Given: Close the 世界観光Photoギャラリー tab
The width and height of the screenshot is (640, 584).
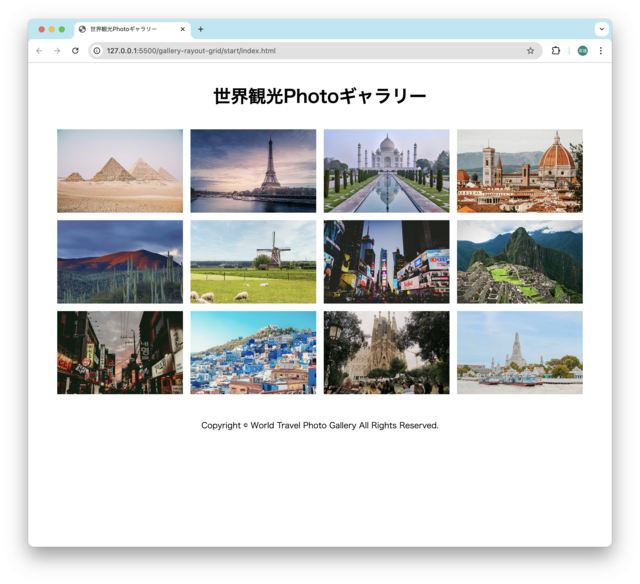Looking at the screenshot, I should [x=182, y=29].
